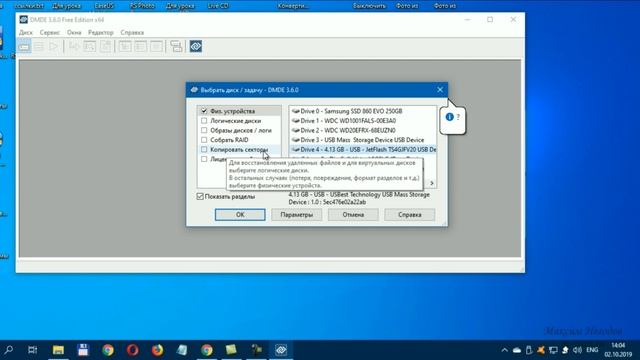Check the Копировать секторы option

click(204, 149)
